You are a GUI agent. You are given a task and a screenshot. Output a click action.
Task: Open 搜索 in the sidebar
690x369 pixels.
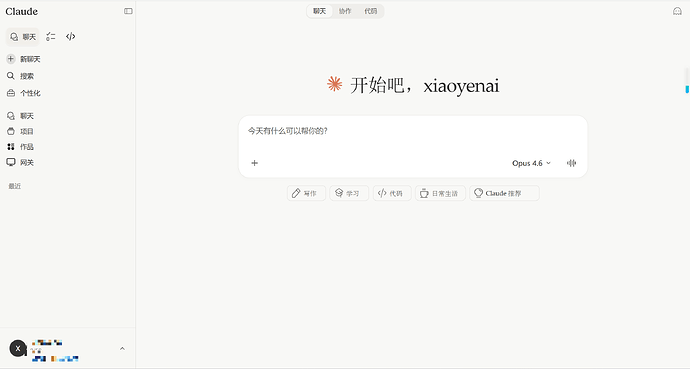click(21, 76)
